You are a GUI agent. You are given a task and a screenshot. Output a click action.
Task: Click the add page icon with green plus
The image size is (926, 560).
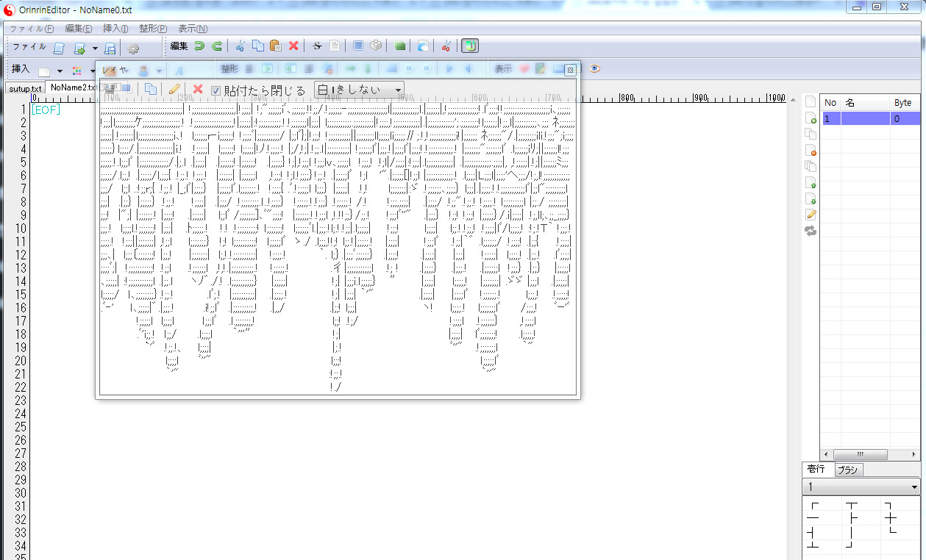[x=811, y=118]
